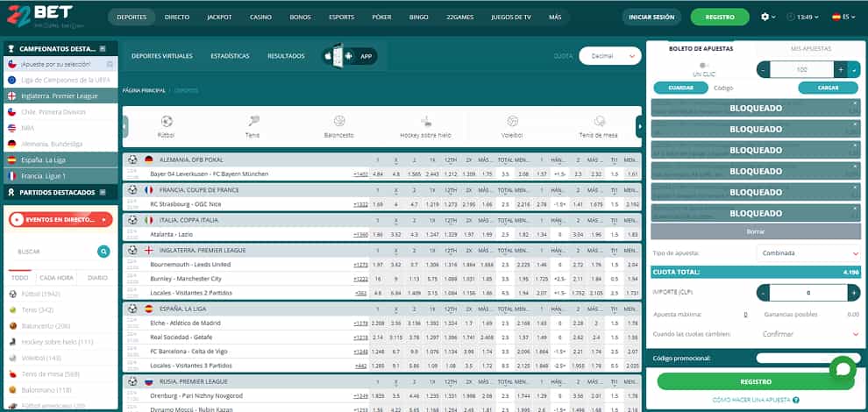The height and width of the screenshot is (412, 868).
Task: Toggle the Un Clic one-click betting switch
Action: tap(704, 66)
